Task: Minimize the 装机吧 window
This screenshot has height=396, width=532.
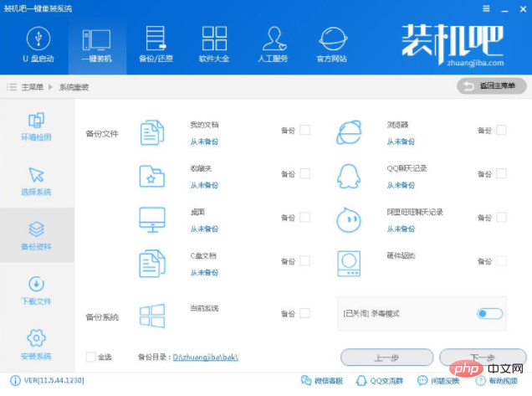Action: (504, 9)
